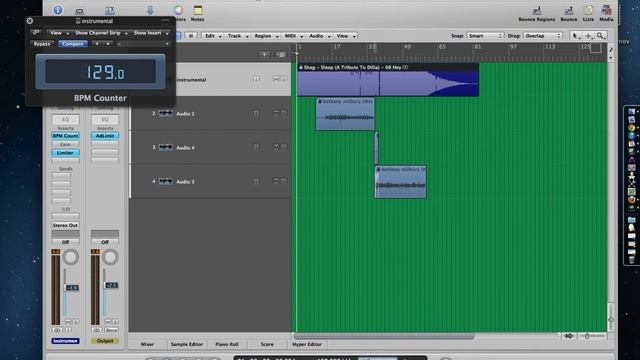Open the plugin settings preset dropdown
The width and height of the screenshot is (640, 360).
point(143,44)
